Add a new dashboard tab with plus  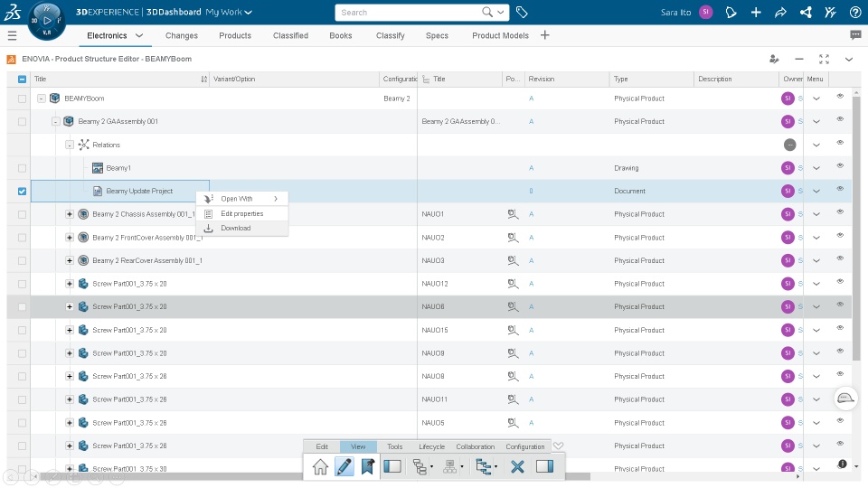point(544,35)
